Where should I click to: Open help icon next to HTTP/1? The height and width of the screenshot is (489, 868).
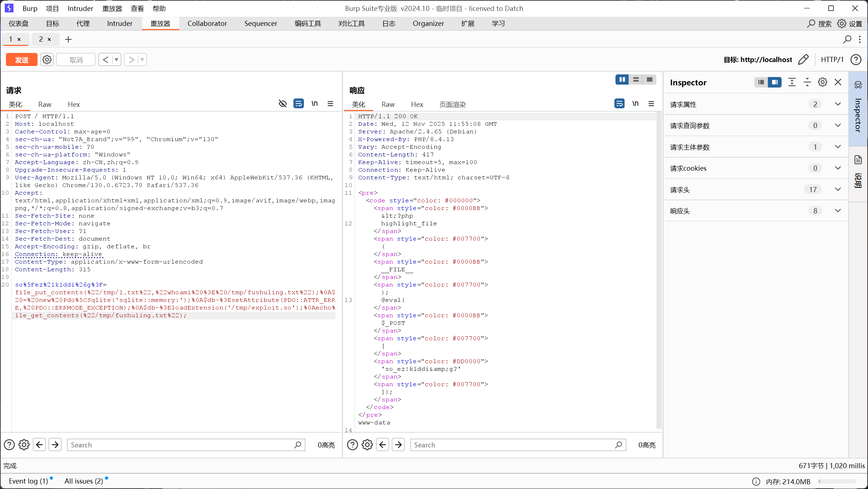point(856,59)
